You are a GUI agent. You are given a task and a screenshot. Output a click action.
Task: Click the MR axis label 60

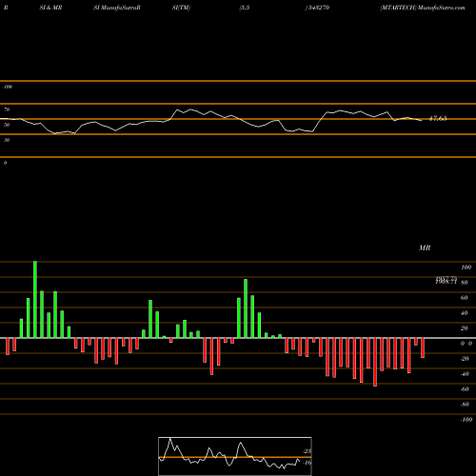[x=464, y=298]
